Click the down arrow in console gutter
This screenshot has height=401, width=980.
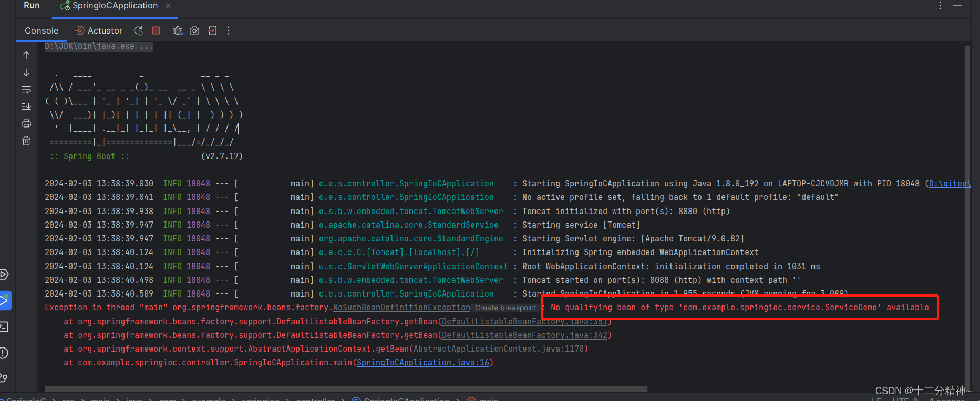coord(26,72)
